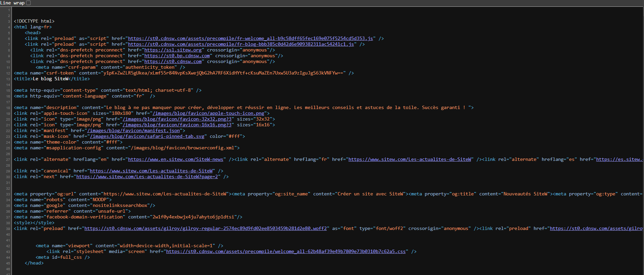Viewport: 644px width, 275px height.
Task: Open the apple-touch-icon.png link
Action: tap(208, 113)
